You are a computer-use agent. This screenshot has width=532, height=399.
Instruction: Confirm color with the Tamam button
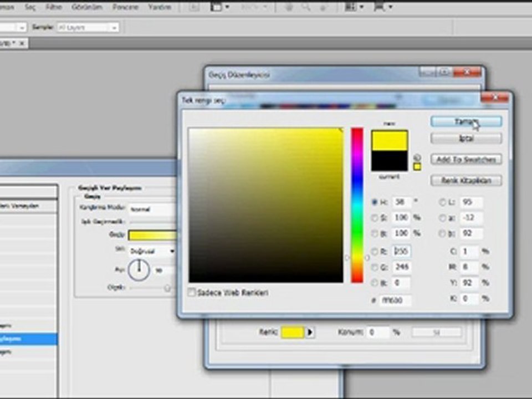(466, 121)
